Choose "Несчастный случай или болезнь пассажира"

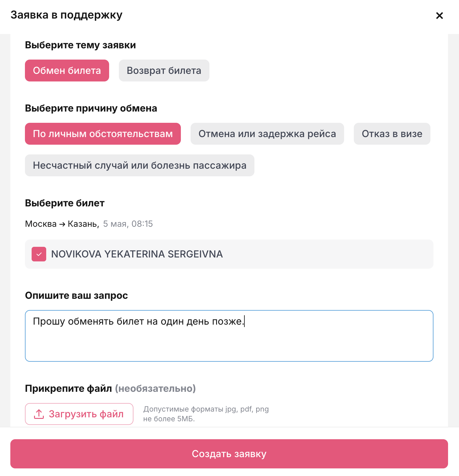coord(140,165)
